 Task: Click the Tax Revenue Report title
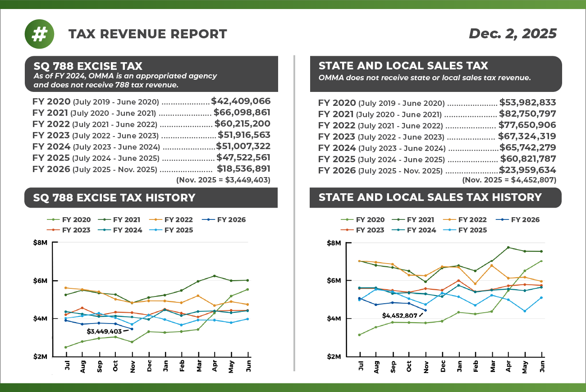click(147, 34)
